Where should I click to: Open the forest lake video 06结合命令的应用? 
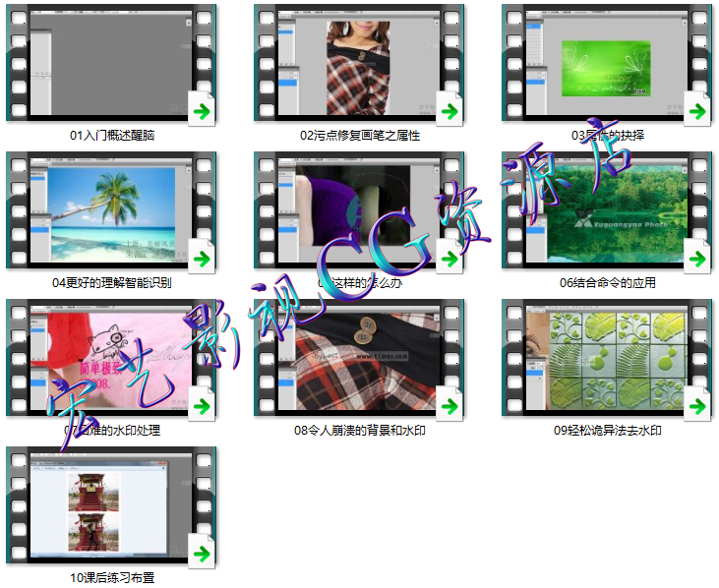(x=607, y=210)
